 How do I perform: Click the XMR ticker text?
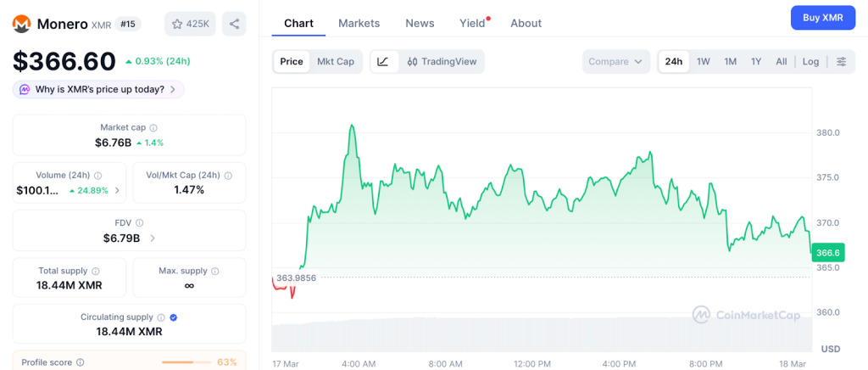[102, 25]
